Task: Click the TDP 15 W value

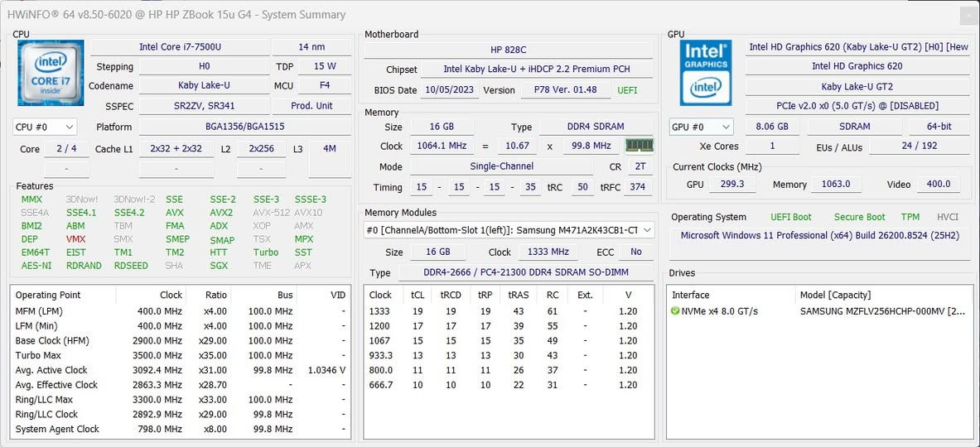Action: click(325, 66)
